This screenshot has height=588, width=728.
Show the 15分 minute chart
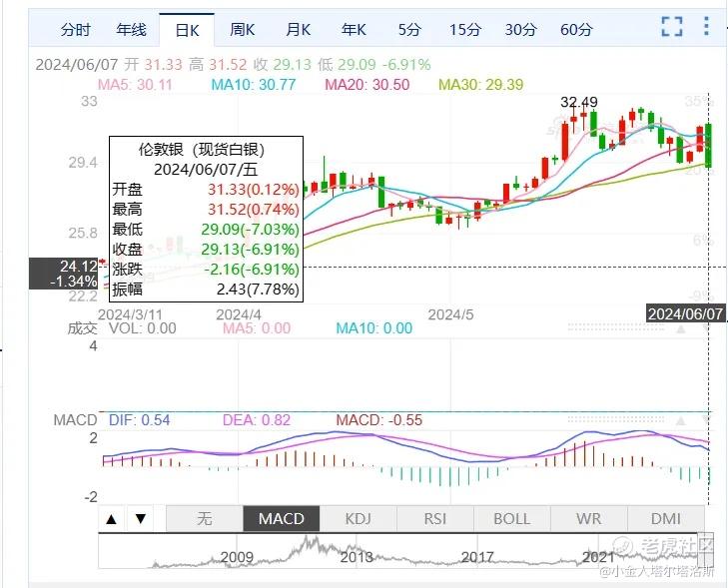tap(464, 30)
